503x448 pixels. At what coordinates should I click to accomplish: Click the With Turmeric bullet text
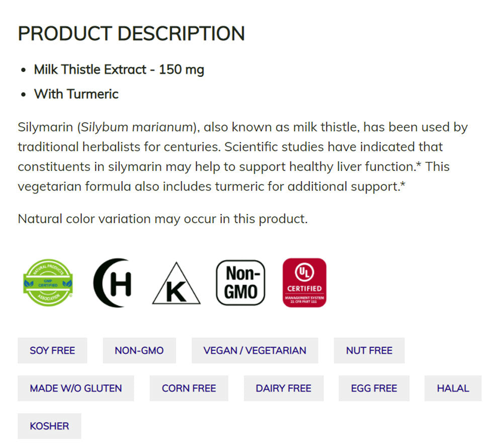[x=76, y=94]
